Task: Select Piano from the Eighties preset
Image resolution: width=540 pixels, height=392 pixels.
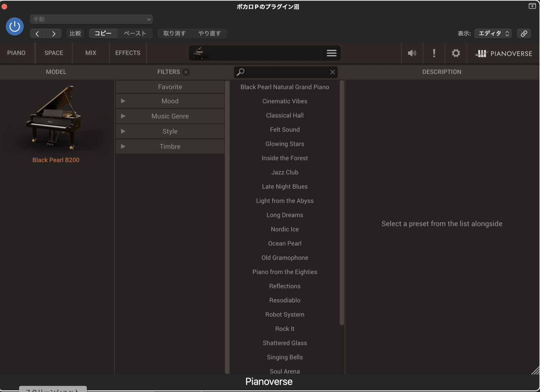Action: coord(285,272)
